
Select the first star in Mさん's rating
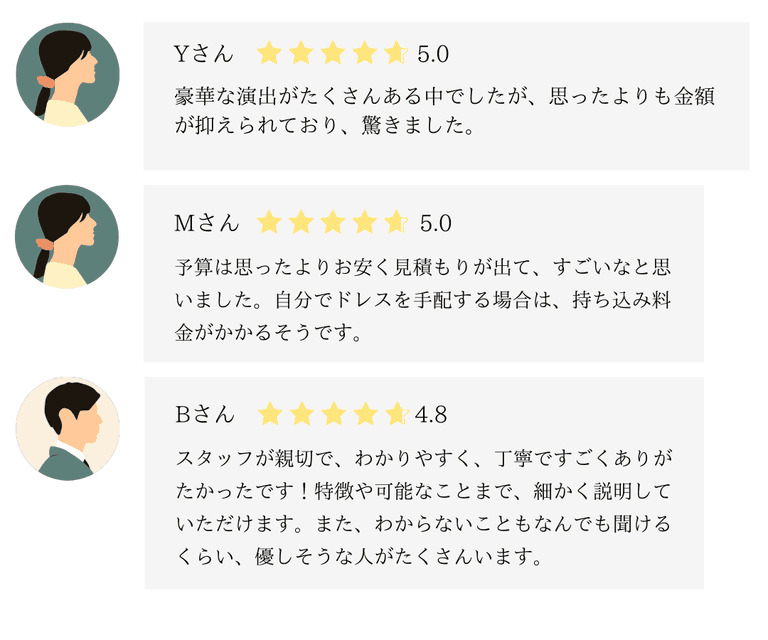click(x=269, y=222)
